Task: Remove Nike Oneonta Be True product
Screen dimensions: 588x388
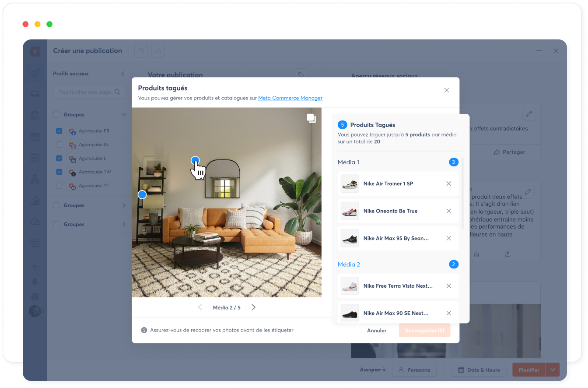Action: click(448, 211)
